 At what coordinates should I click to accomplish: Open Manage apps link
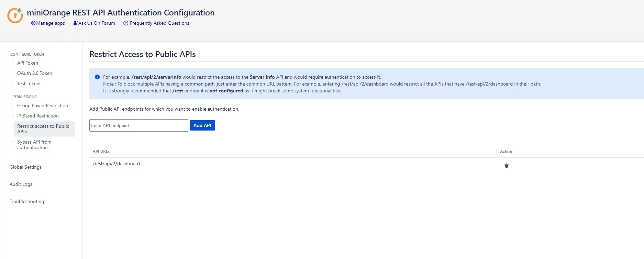[x=48, y=23]
